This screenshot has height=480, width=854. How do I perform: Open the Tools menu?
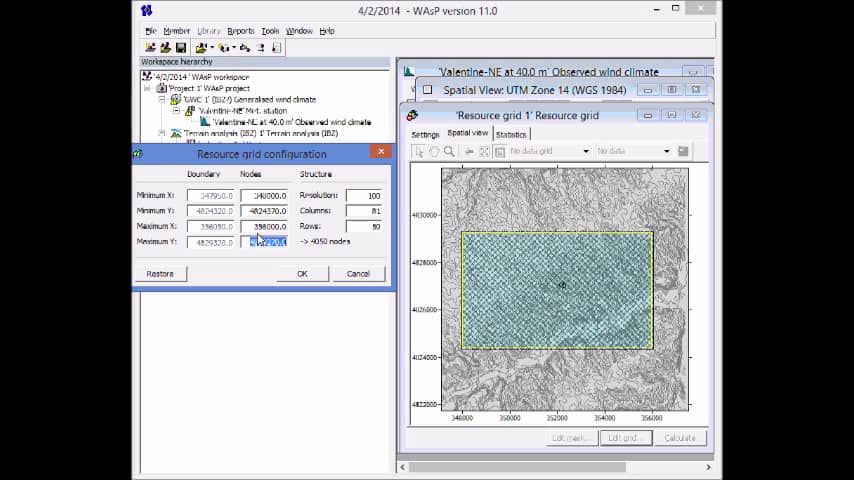point(270,31)
